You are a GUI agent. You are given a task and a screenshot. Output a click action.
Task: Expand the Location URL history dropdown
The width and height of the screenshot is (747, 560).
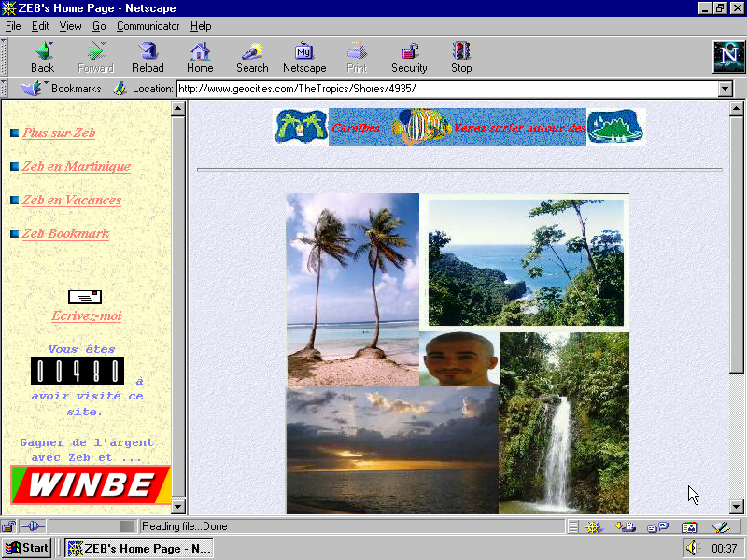point(726,89)
